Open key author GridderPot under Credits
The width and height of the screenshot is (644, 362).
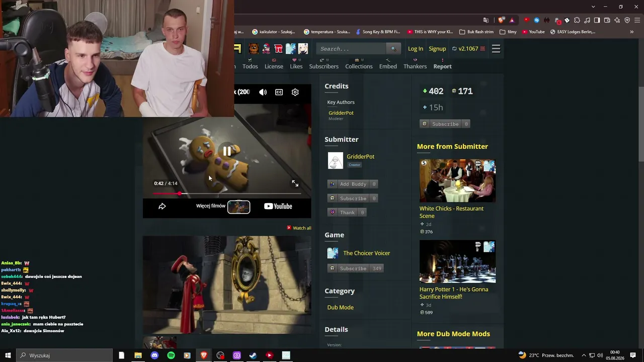coord(341,113)
